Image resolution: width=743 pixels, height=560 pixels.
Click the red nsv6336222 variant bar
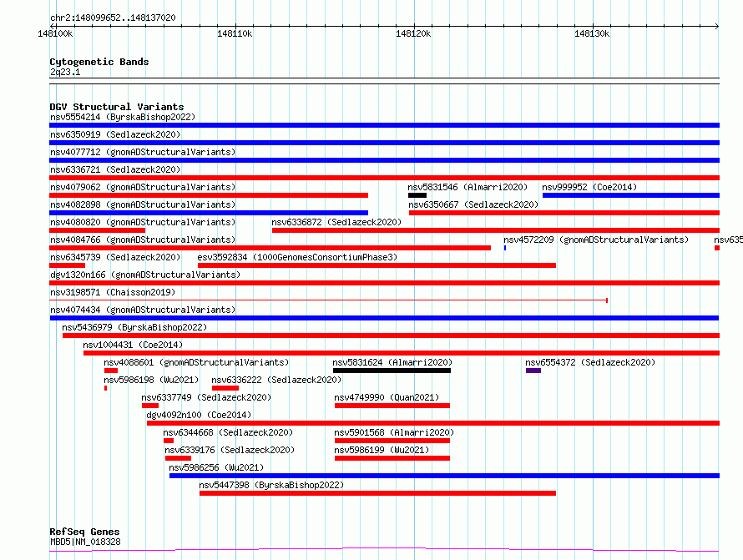click(225, 388)
